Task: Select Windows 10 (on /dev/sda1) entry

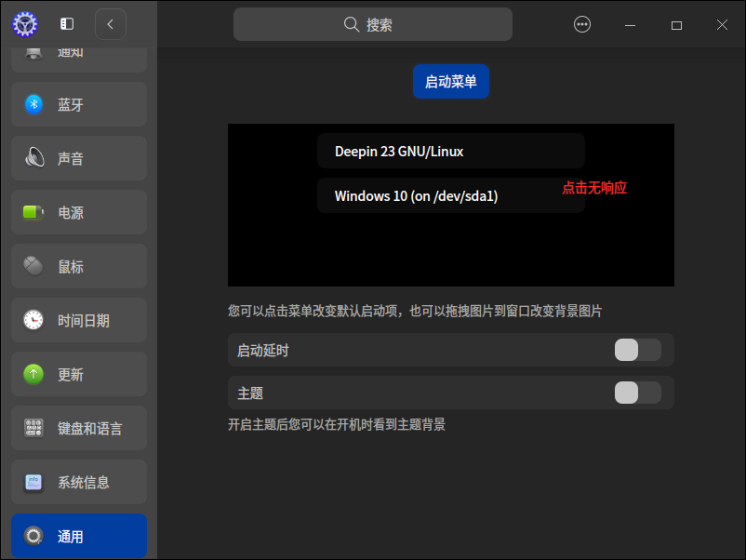Action: point(450,195)
